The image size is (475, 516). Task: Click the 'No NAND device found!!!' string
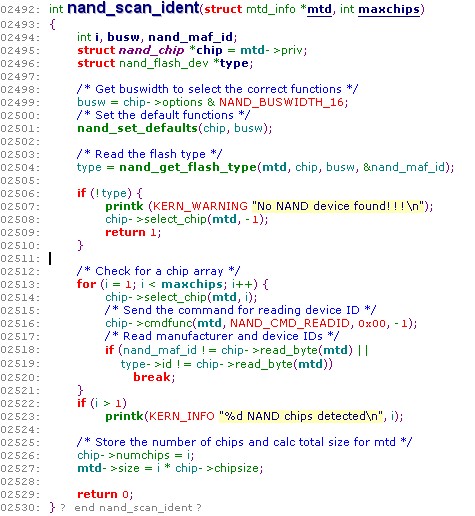point(338,206)
